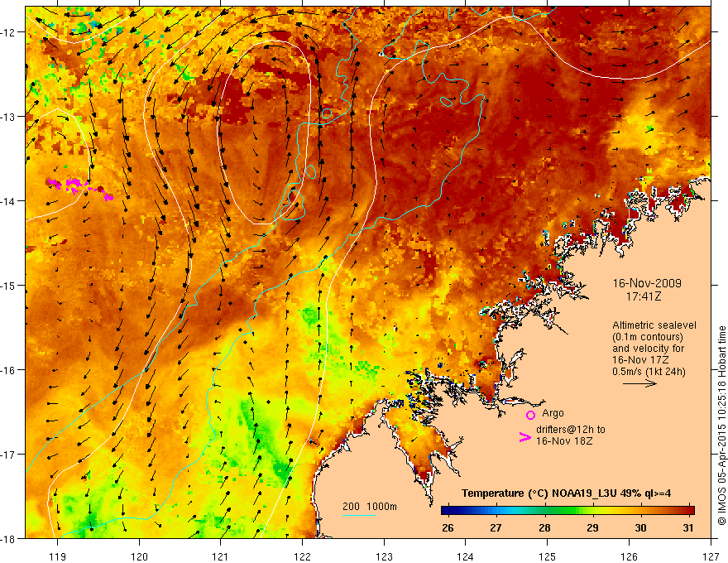
Task: Click the temperature colorbar at 28 green
Action: click(544, 511)
